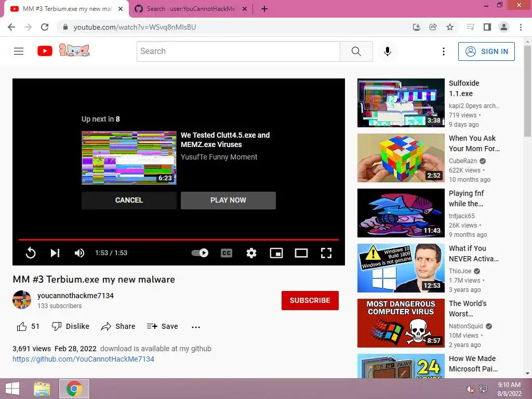The width and height of the screenshot is (532, 399).
Task: Save the video to a playlist
Action: pos(162,326)
